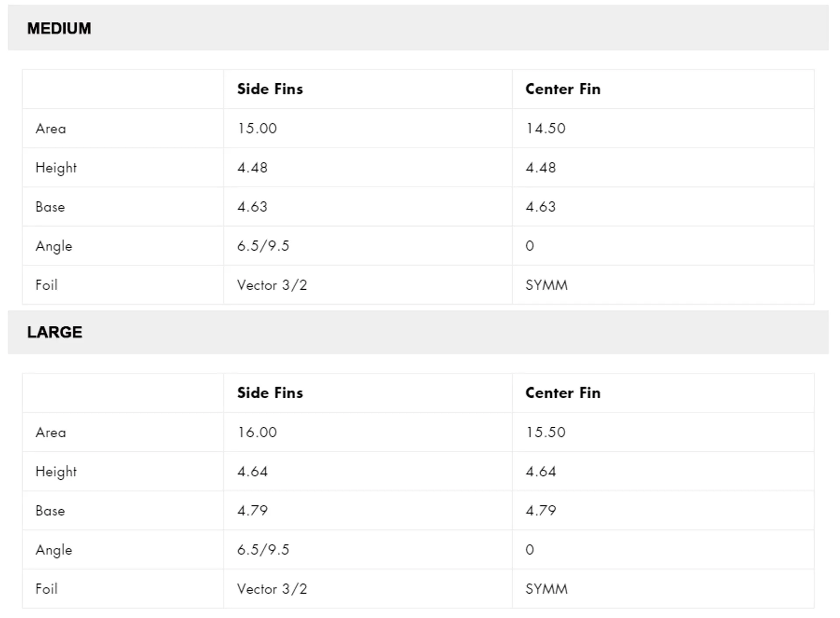840x618 pixels.
Task: Select the Side Fins header in the Large table
Action: (270, 393)
